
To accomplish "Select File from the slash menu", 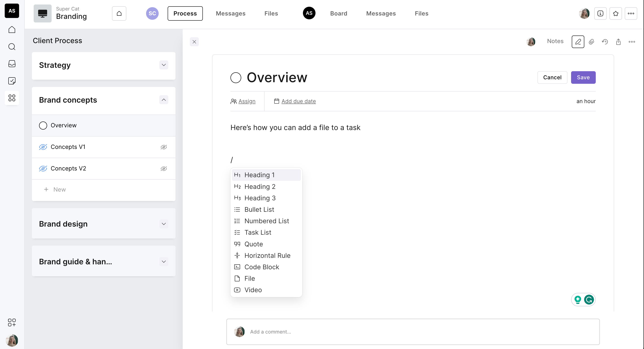I will pyautogui.click(x=250, y=278).
